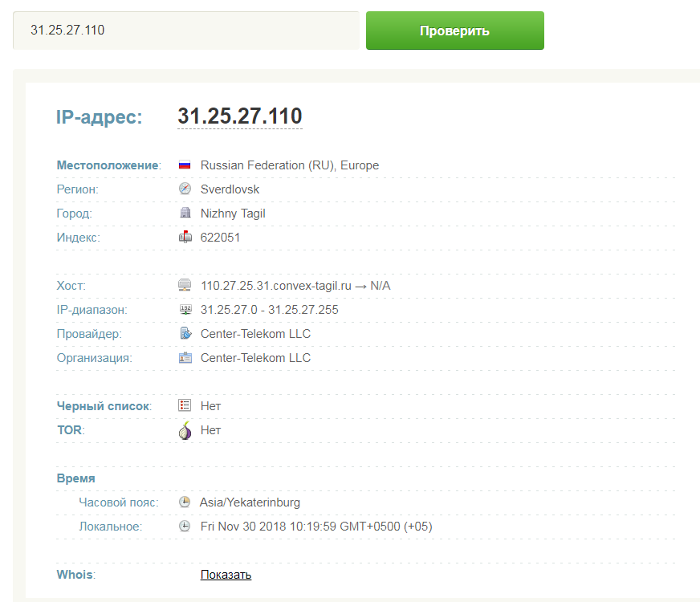Screen dimensions: 700x602
Task: Click the large 31.25.27.110 heading address
Action: 239,116
